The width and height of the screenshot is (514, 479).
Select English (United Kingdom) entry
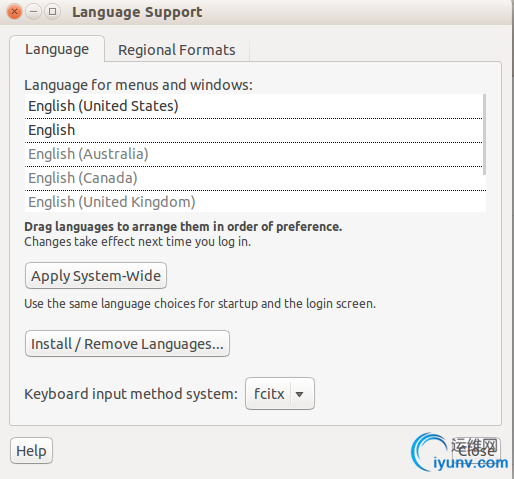point(253,202)
